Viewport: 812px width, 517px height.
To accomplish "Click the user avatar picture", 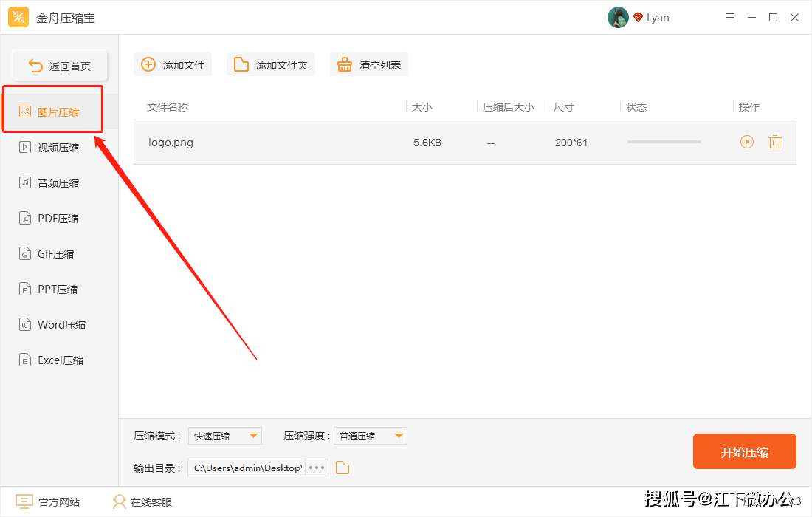I will pos(617,18).
